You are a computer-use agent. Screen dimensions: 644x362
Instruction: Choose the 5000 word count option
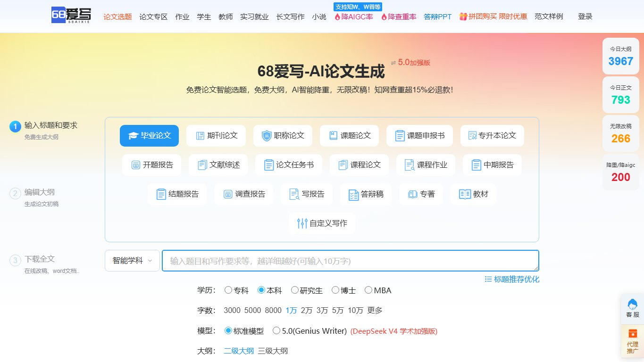tap(252, 310)
